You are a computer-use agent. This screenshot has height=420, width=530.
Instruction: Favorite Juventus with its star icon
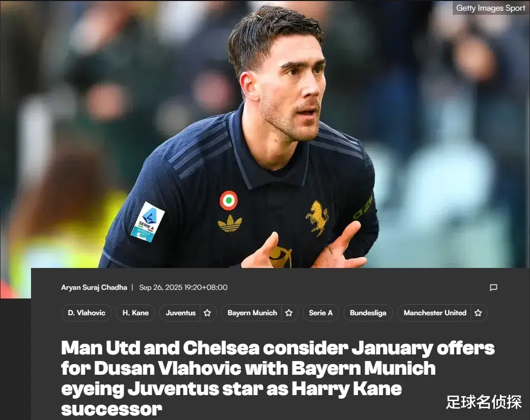207,313
